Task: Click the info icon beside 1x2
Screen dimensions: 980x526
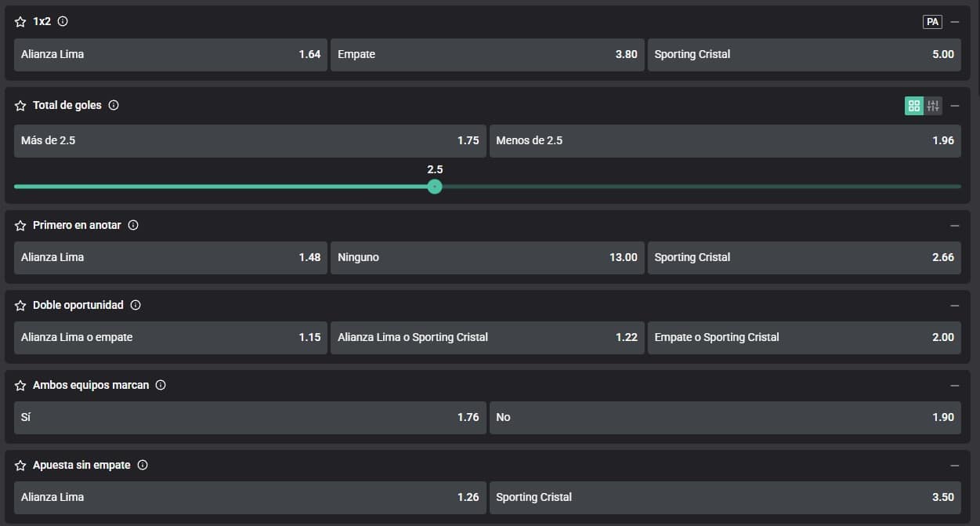Action: point(63,22)
